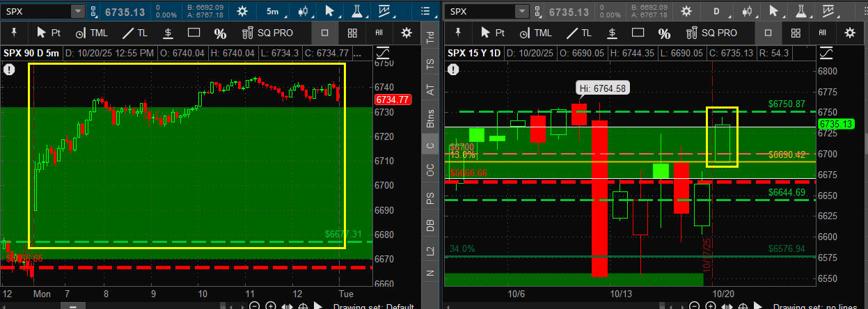Toggle the pin drawing toolbar on left chart
The image size is (868, 309).
point(14,33)
